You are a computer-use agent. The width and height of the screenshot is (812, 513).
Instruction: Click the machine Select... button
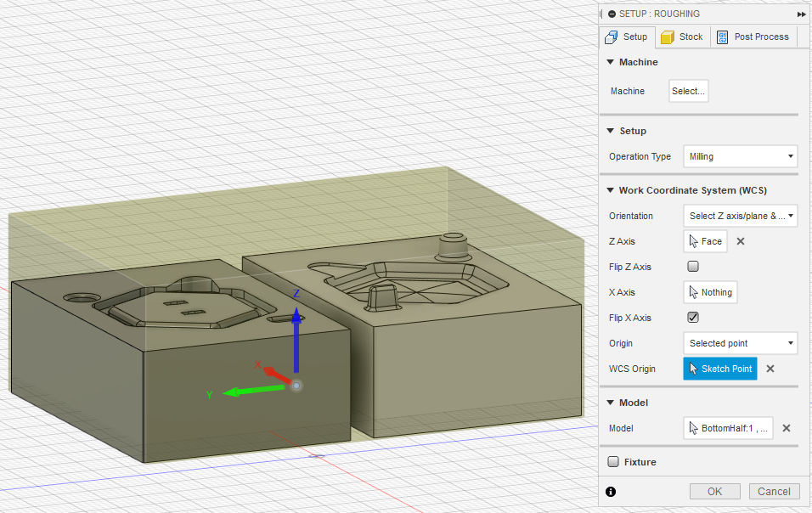pos(688,91)
